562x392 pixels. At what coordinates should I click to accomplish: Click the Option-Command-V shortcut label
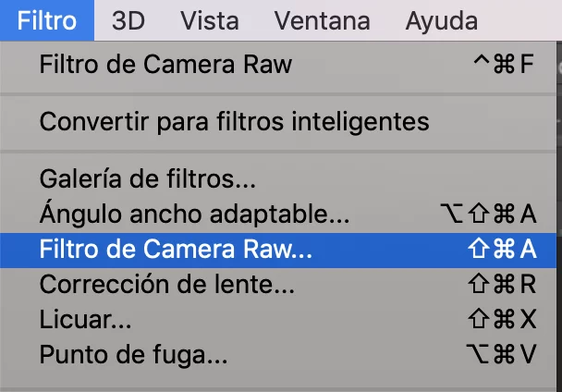coord(501,354)
